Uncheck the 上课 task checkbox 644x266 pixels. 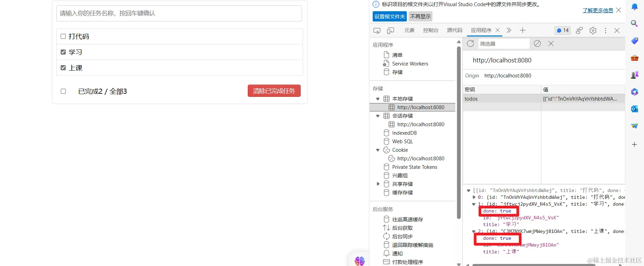tap(63, 68)
